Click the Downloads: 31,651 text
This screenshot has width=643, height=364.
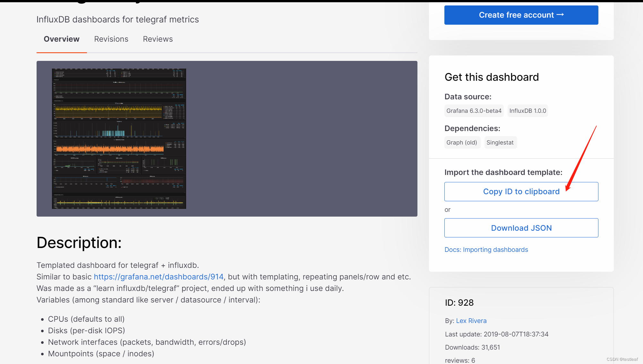point(472,347)
